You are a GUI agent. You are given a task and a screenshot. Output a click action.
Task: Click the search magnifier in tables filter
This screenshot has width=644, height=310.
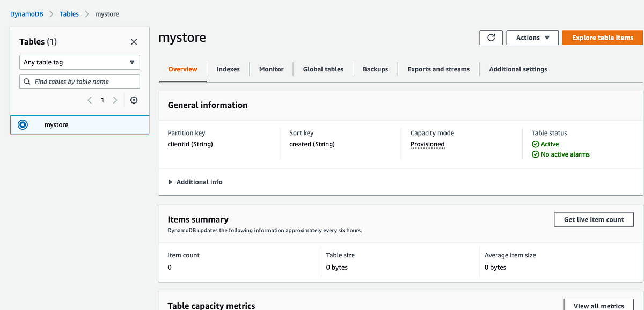click(x=26, y=81)
